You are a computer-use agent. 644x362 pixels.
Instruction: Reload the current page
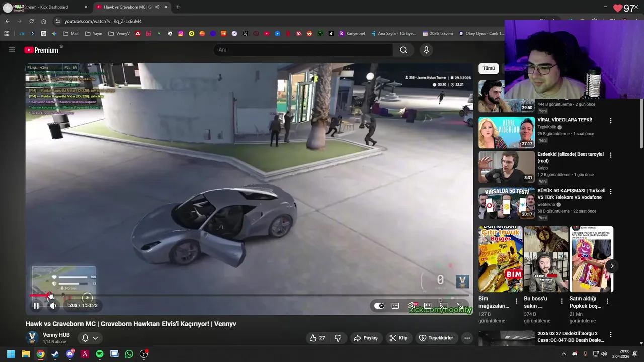31,21
